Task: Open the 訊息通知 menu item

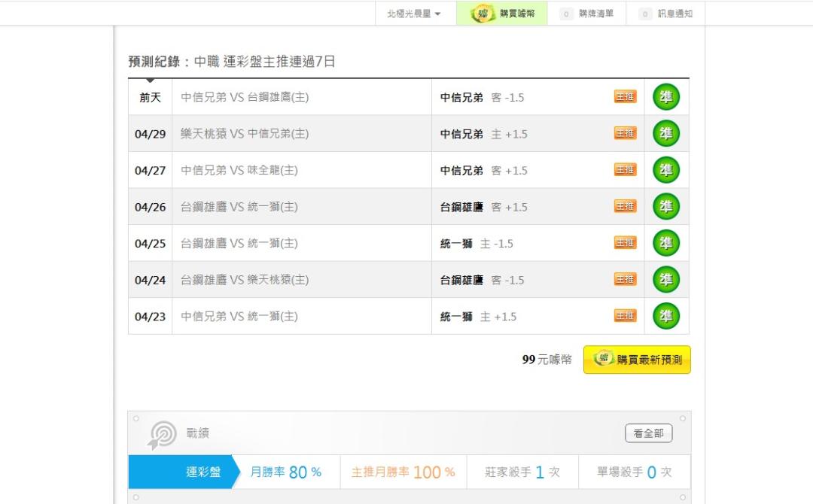Action: pyautogui.click(x=675, y=14)
